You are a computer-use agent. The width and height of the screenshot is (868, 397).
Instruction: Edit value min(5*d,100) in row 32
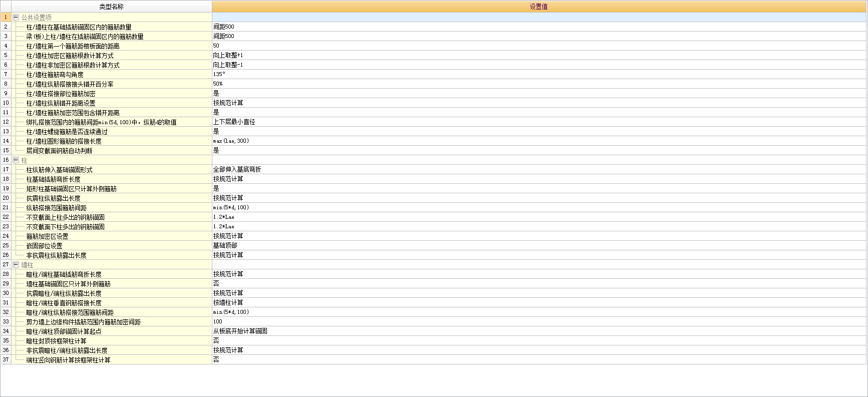pos(539,312)
